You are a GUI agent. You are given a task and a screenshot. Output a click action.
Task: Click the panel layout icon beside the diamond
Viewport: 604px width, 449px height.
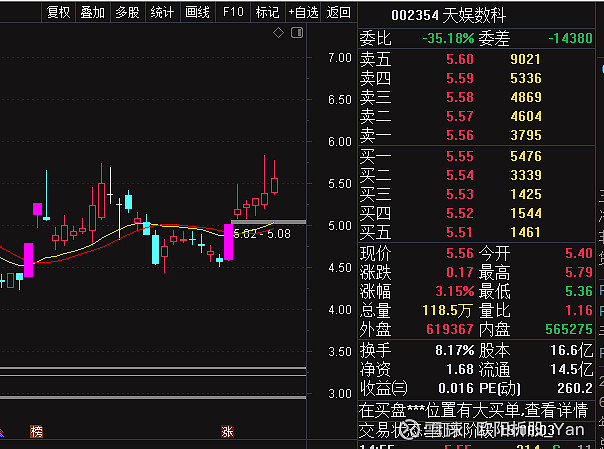click(297, 33)
